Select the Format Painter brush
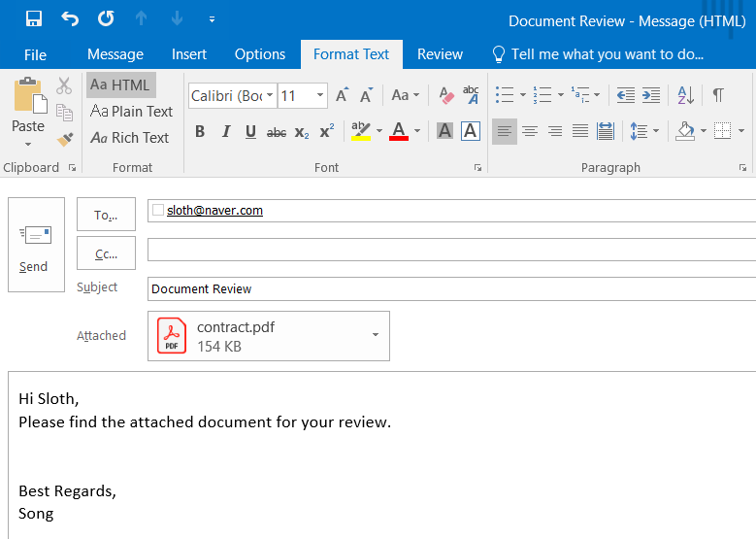This screenshot has width=756, height=539. [65, 139]
